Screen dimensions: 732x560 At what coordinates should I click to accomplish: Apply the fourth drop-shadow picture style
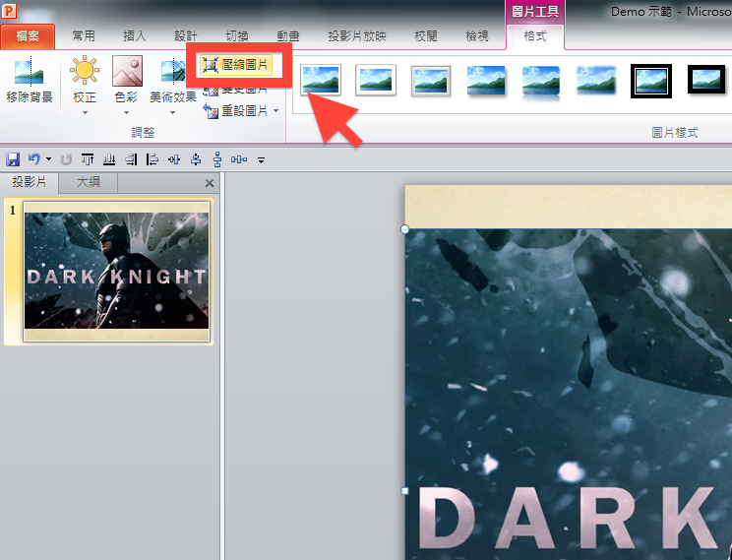point(486,81)
